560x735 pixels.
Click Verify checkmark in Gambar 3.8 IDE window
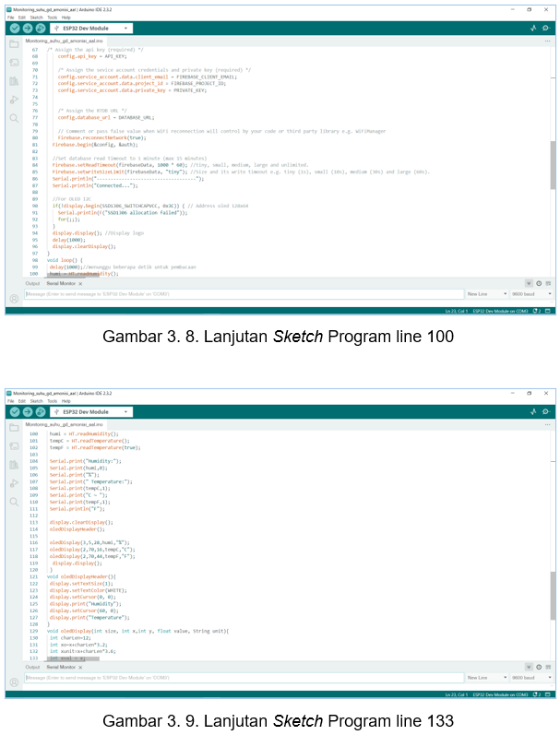[15, 28]
